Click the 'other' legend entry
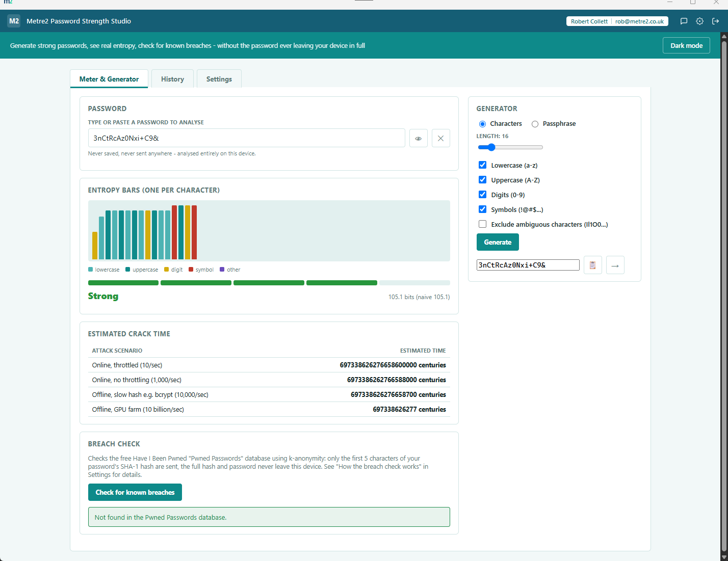Screen dimensions: 728x561 230,270
